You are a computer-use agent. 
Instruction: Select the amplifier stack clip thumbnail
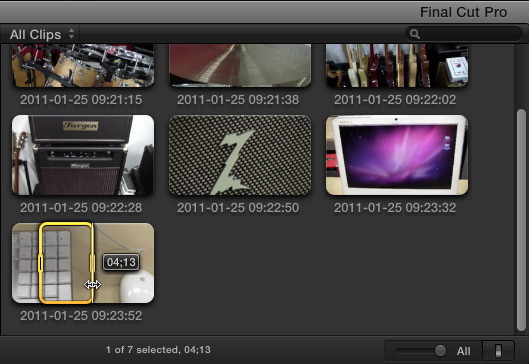click(83, 155)
